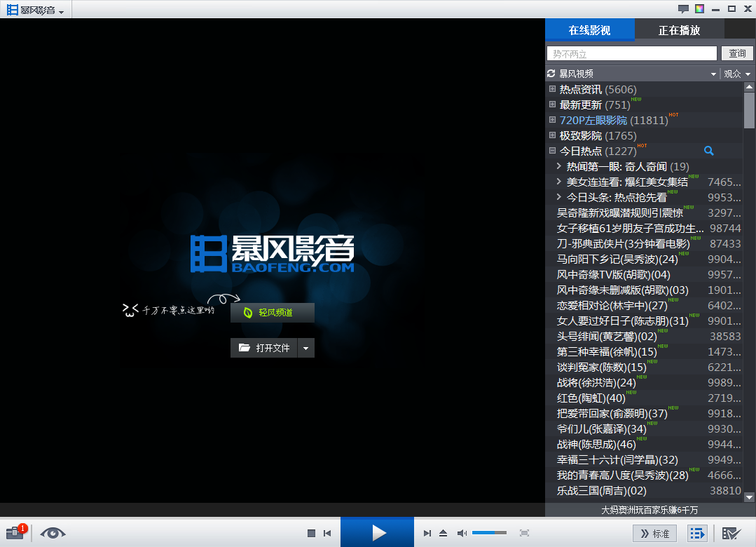Image resolution: width=756 pixels, height=547 pixels.
Task: Select 恋爱相对论(林宇中)(27)
Action: (645, 306)
